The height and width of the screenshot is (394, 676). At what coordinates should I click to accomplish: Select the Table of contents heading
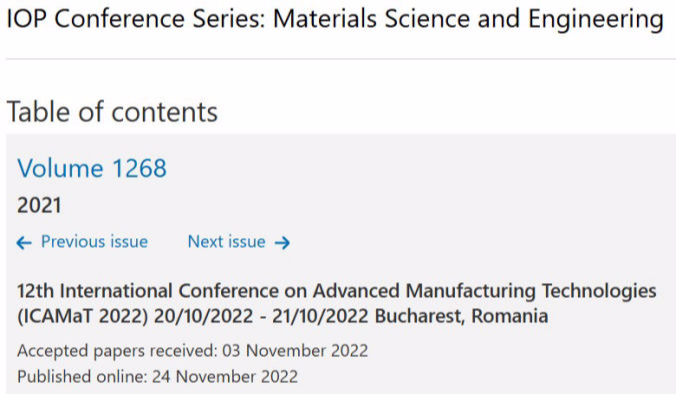coord(112,112)
